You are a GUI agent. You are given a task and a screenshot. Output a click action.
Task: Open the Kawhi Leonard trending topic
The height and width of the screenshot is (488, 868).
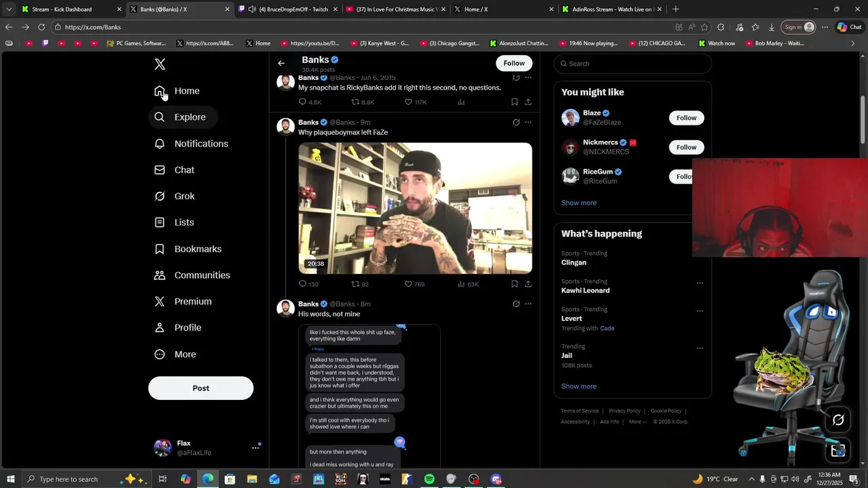click(x=585, y=290)
